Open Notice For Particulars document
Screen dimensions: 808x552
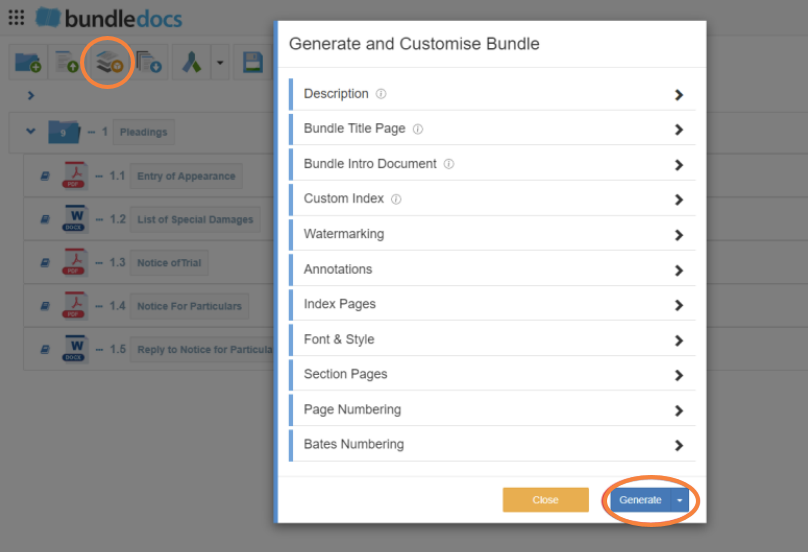(x=189, y=306)
